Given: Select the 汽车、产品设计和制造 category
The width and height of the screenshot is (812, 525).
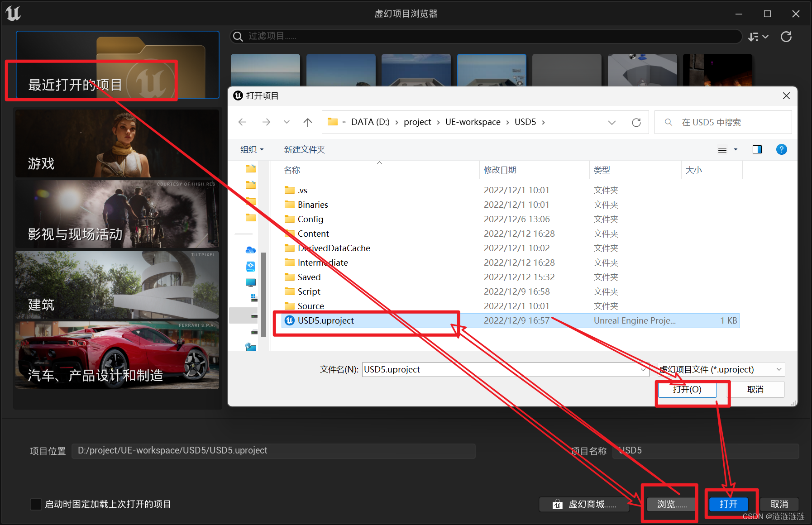Looking at the screenshot, I should [118, 355].
